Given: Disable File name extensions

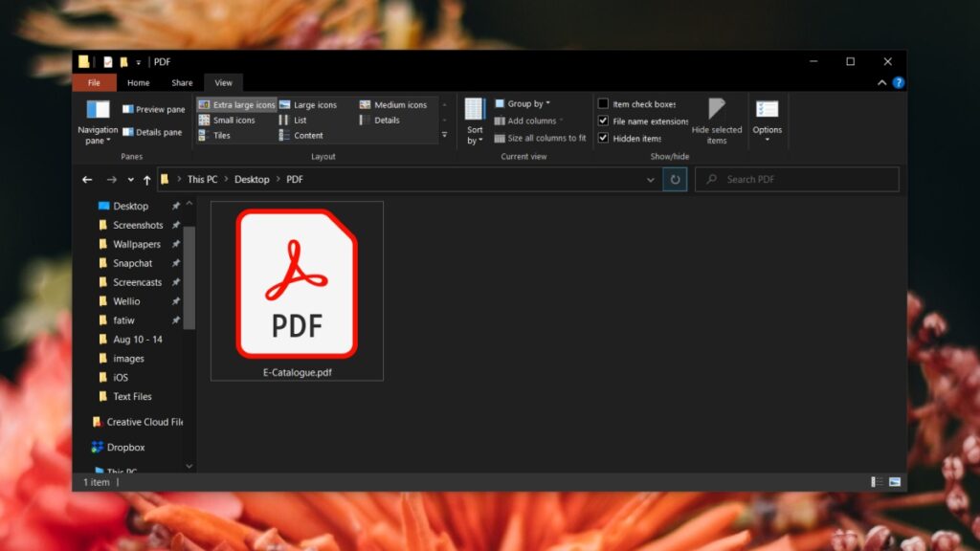Looking at the screenshot, I should [603, 121].
